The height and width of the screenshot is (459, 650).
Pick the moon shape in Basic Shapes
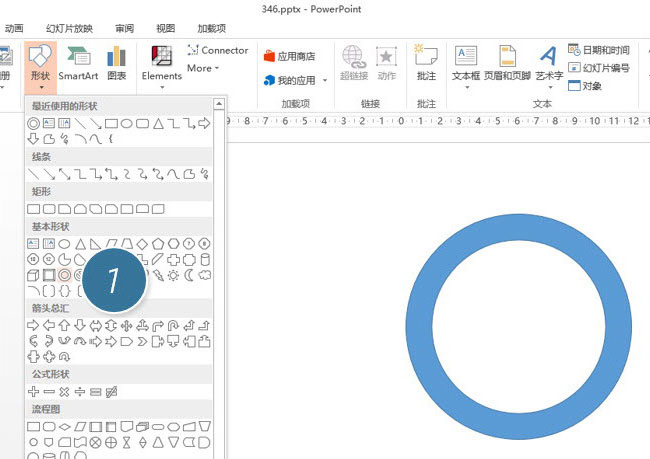coord(190,275)
